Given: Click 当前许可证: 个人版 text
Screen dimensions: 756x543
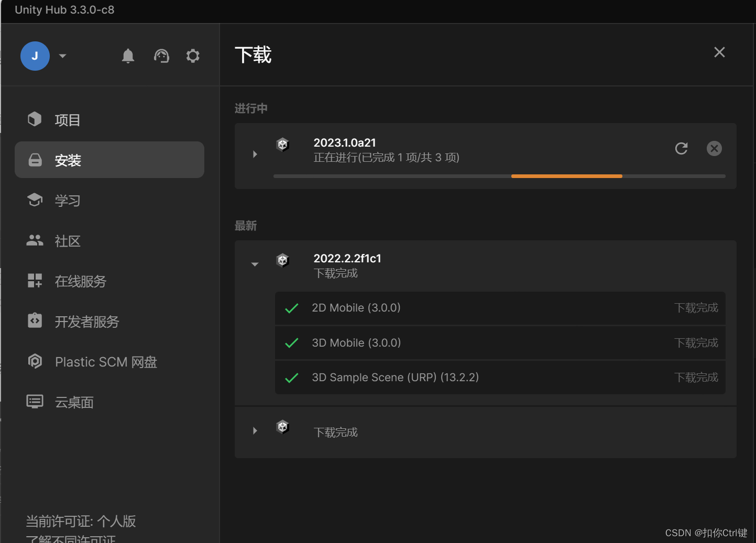Looking at the screenshot, I should (81, 521).
